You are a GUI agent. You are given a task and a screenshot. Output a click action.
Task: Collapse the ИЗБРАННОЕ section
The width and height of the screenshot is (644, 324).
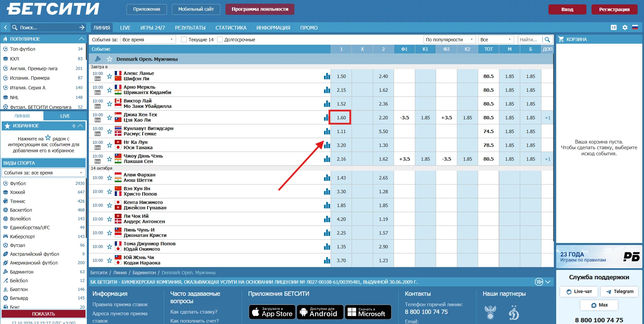pos(80,126)
